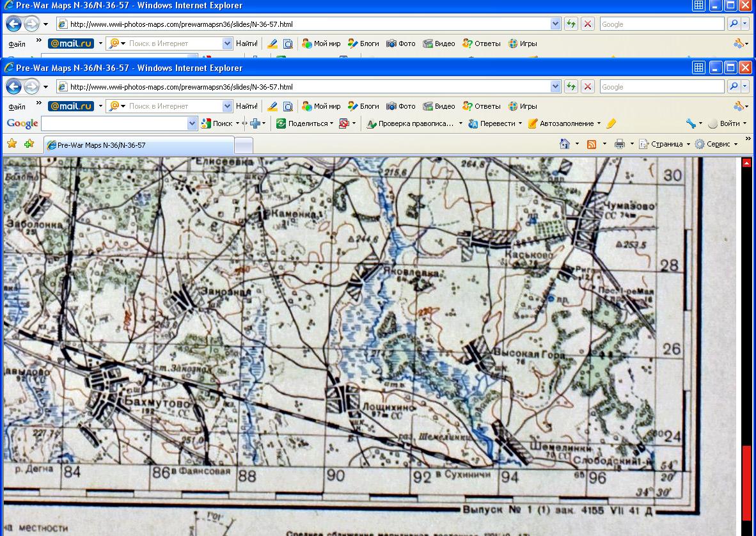Screen dimensions: 756x536
Task: Toggle the pop-up blocker icon on Google Toolbar
Action: click(x=344, y=123)
